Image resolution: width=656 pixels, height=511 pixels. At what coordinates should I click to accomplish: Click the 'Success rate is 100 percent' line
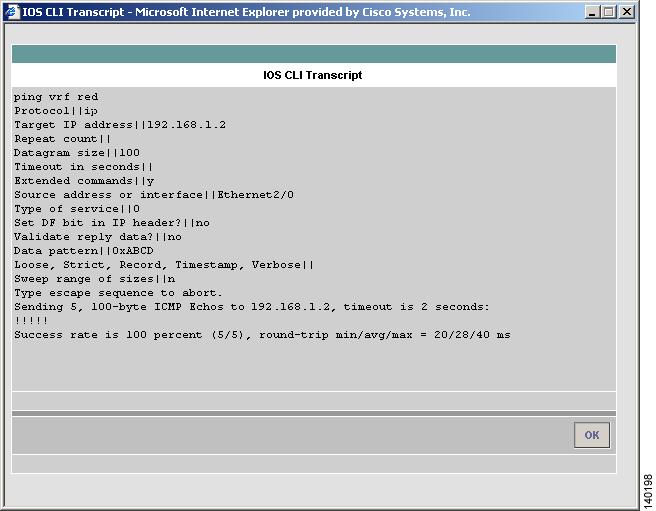tap(262, 335)
